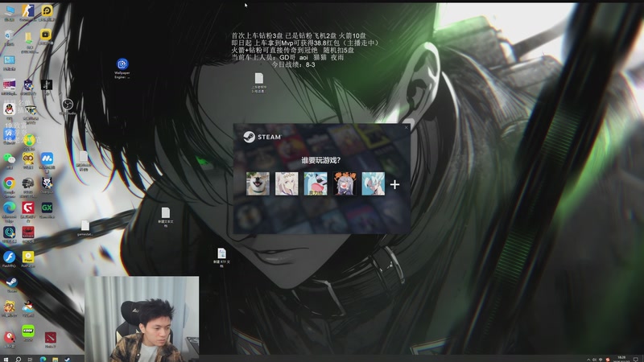
Task: Close the Steam profile picker dialog
Action: pos(407,127)
